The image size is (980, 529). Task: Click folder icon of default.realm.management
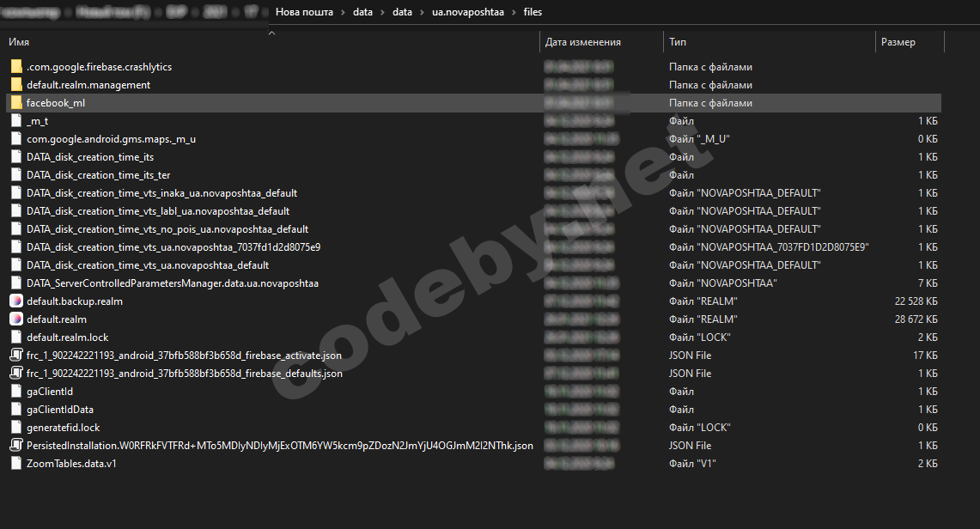16,85
